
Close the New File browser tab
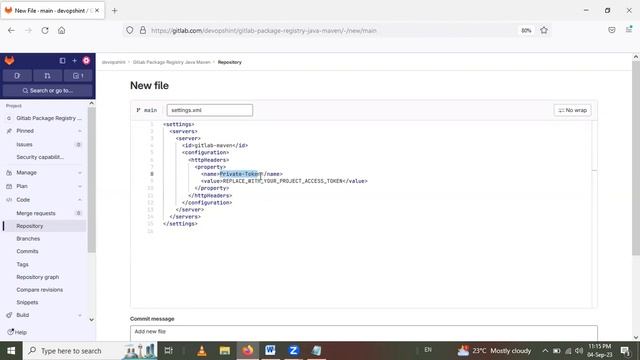(97, 11)
